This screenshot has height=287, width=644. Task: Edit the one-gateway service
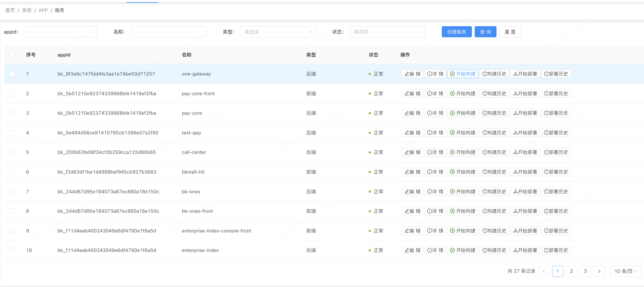(412, 74)
